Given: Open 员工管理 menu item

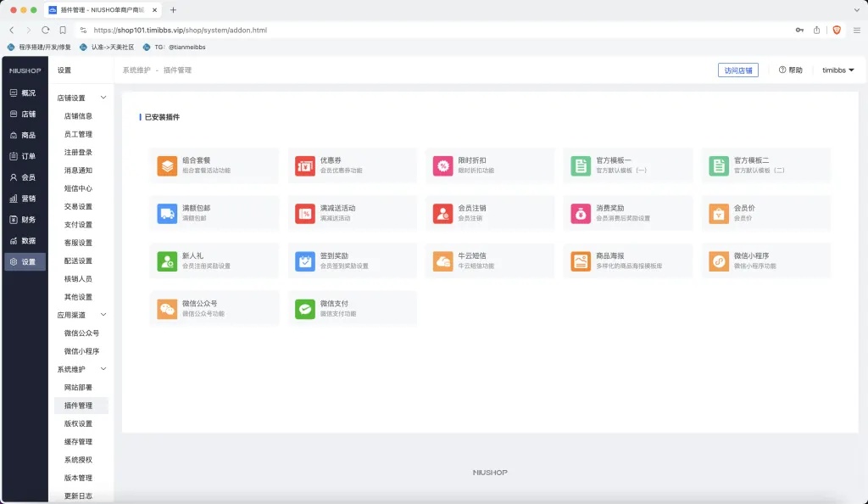Looking at the screenshot, I should click(x=78, y=134).
